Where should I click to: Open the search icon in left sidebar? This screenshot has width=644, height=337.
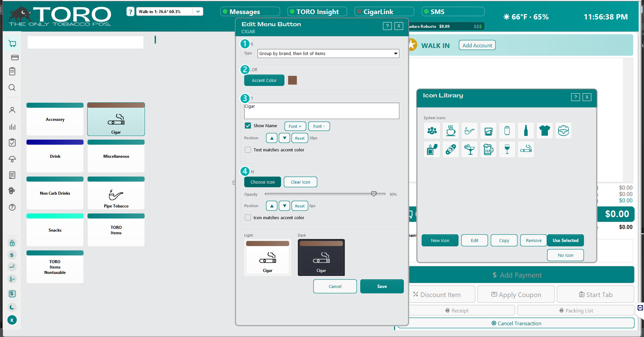coord(12,88)
